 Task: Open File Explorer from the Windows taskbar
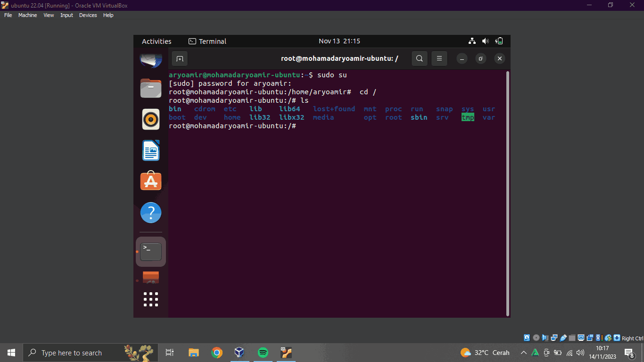193,353
